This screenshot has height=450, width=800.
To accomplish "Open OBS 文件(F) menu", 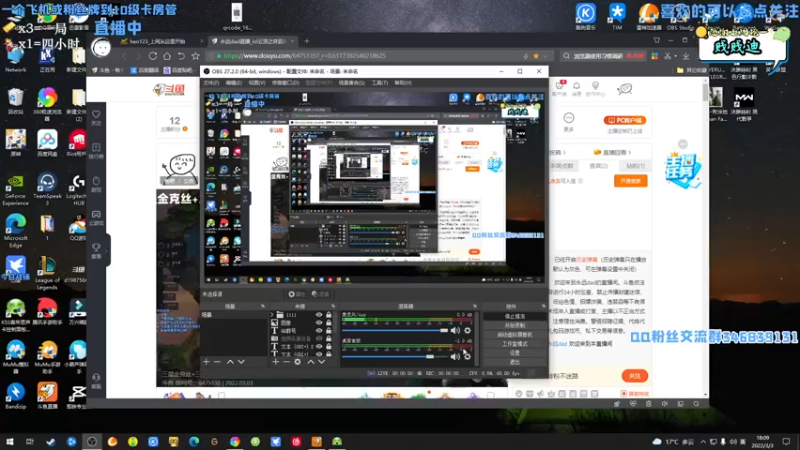I will click(211, 83).
